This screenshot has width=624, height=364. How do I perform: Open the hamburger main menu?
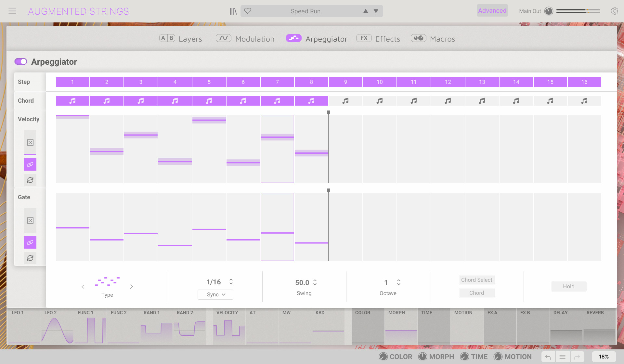[12, 11]
